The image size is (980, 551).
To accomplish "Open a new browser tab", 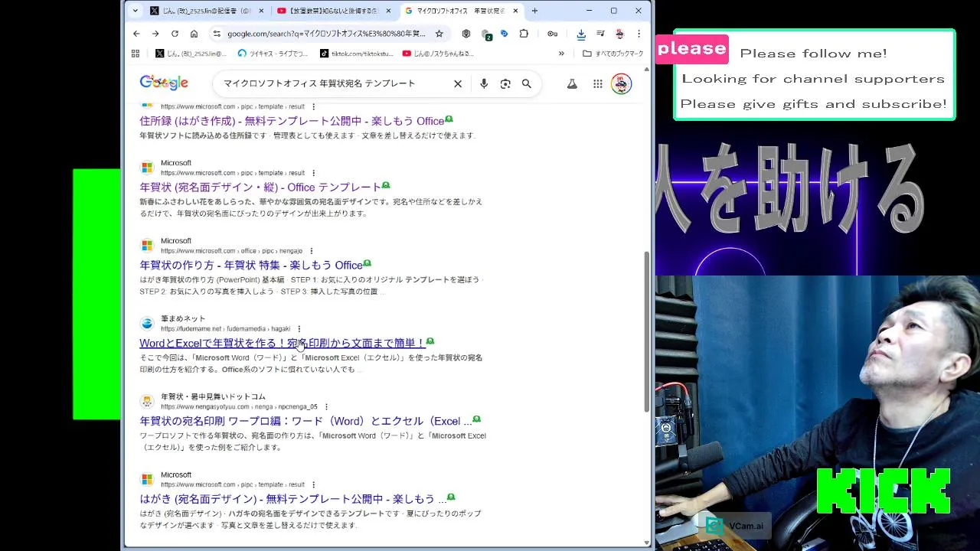I will 534,11.
